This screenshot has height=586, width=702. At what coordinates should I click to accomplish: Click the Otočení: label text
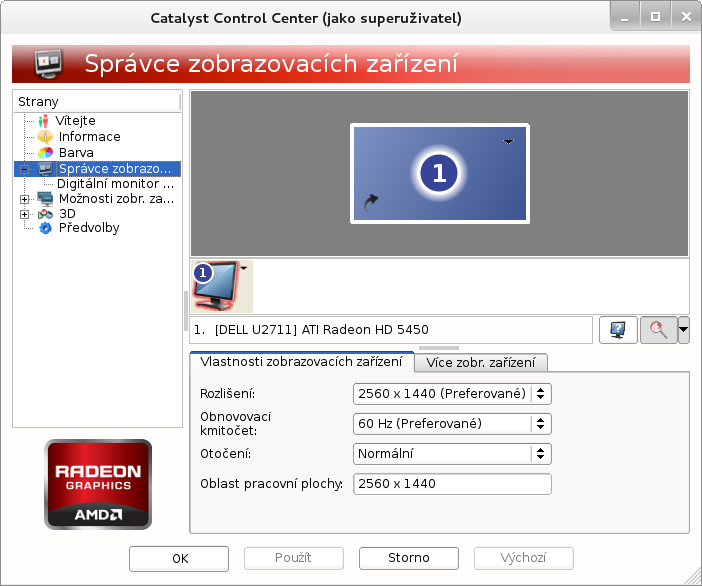226,454
